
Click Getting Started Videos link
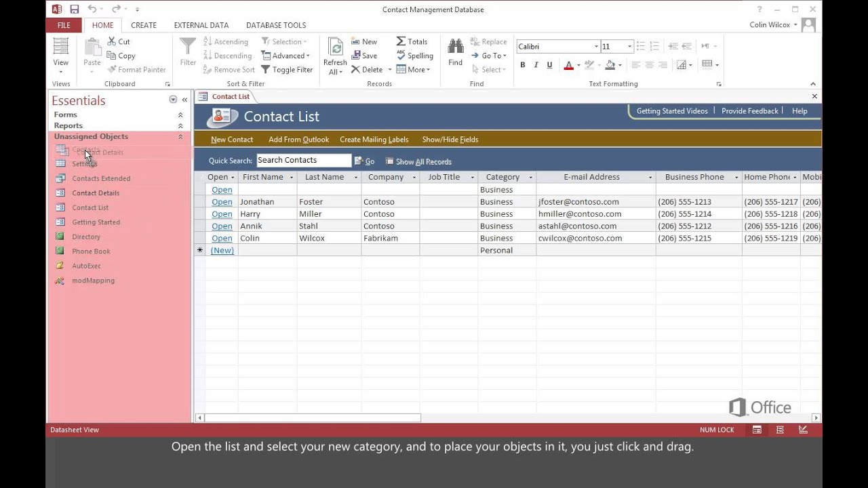(672, 111)
